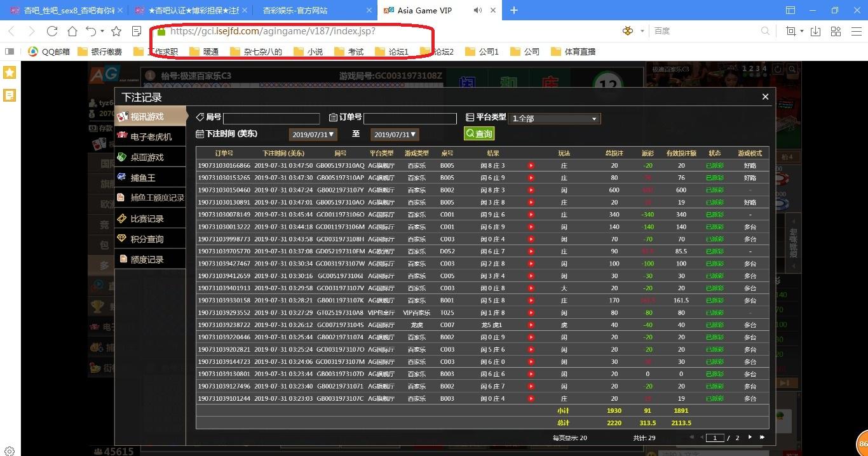This screenshot has height=456, width=868.
Task: Select order number 190731039705770 cell
Action: pos(224,251)
